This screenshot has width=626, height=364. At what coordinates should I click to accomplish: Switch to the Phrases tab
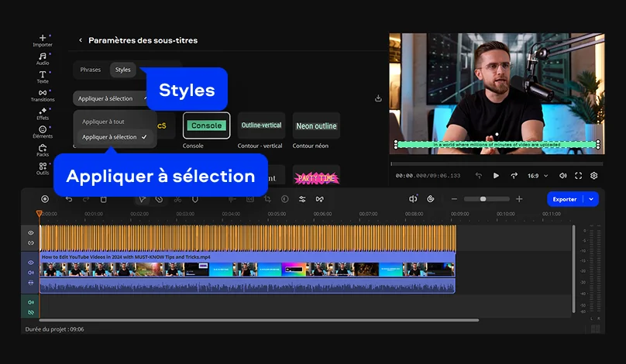pyautogui.click(x=91, y=70)
